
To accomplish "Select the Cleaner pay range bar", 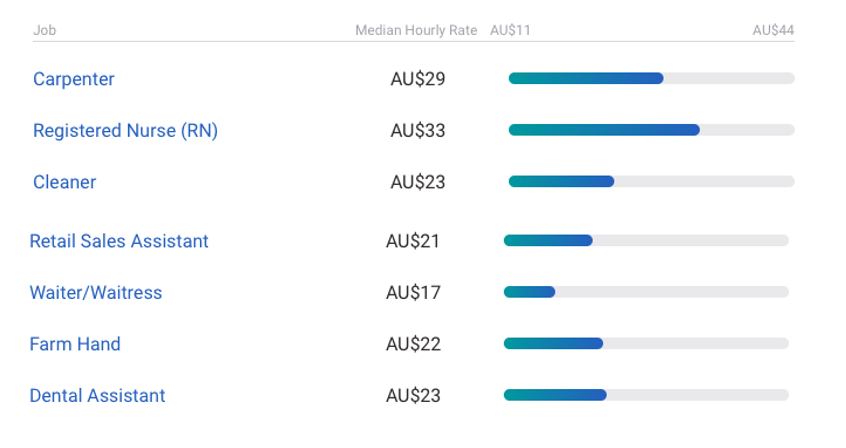I will (x=651, y=181).
